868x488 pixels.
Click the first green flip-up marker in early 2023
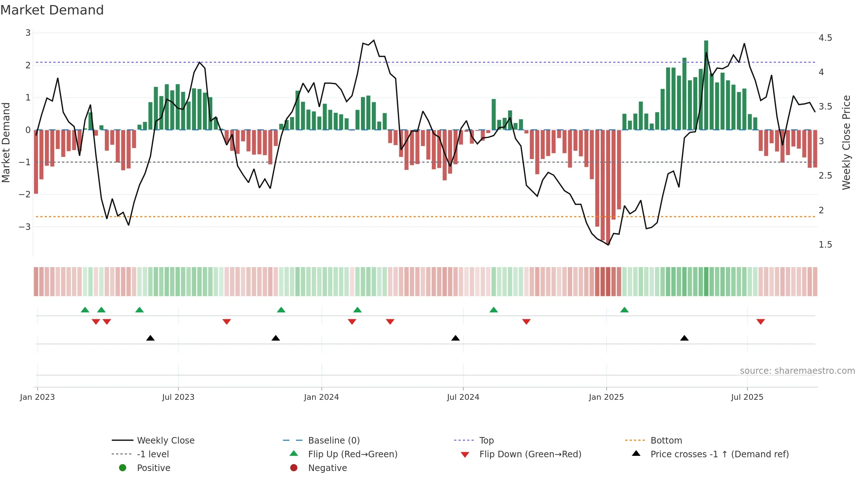point(85,310)
